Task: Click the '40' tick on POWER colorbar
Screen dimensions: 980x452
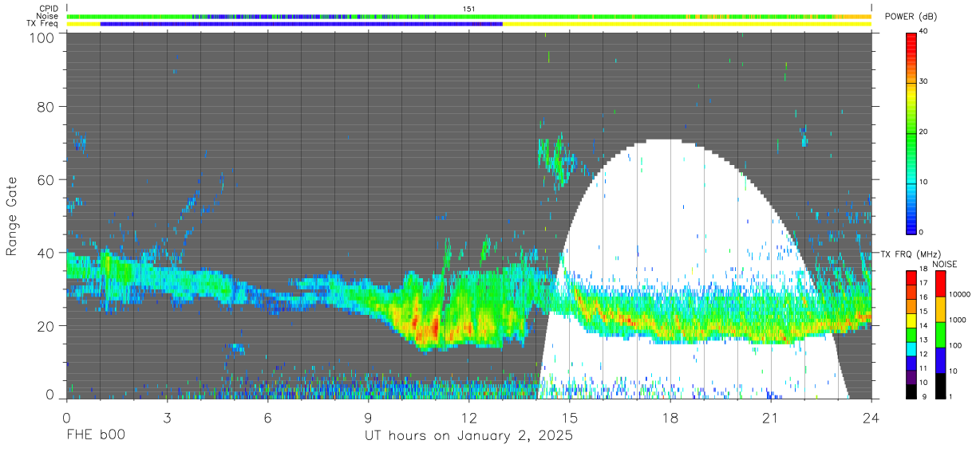Action: tap(925, 31)
